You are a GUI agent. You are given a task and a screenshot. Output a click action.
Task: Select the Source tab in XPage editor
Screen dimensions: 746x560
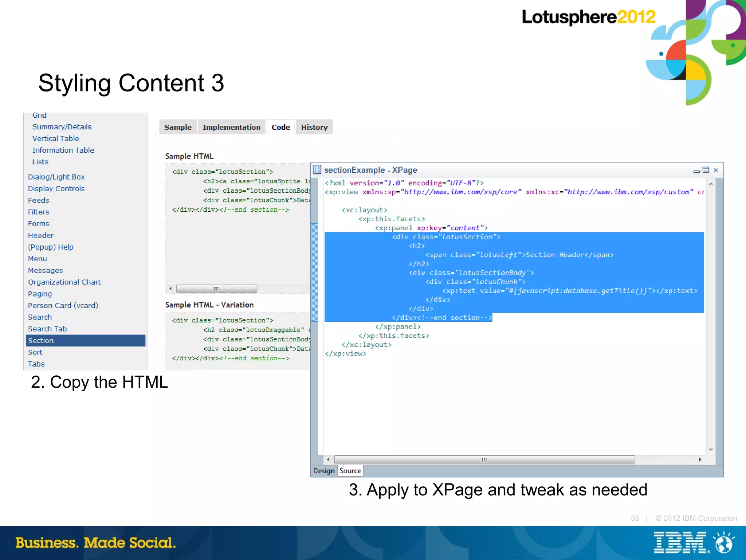[350, 471]
